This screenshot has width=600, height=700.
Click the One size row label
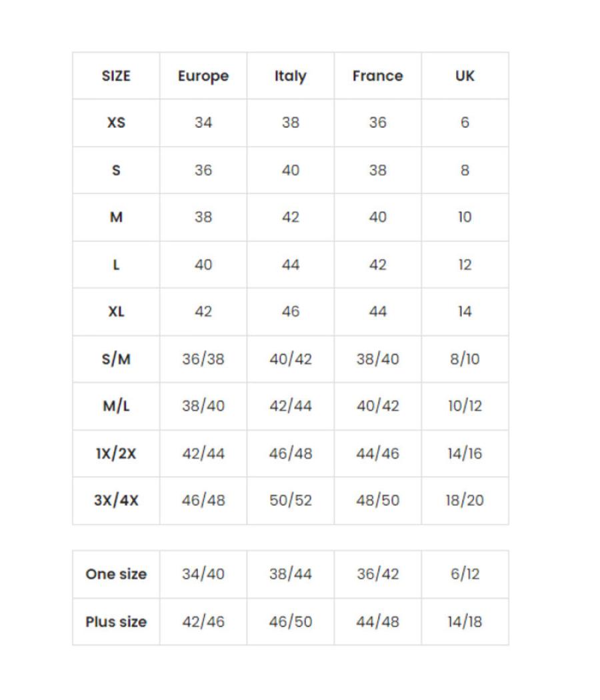[x=116, y=574]
